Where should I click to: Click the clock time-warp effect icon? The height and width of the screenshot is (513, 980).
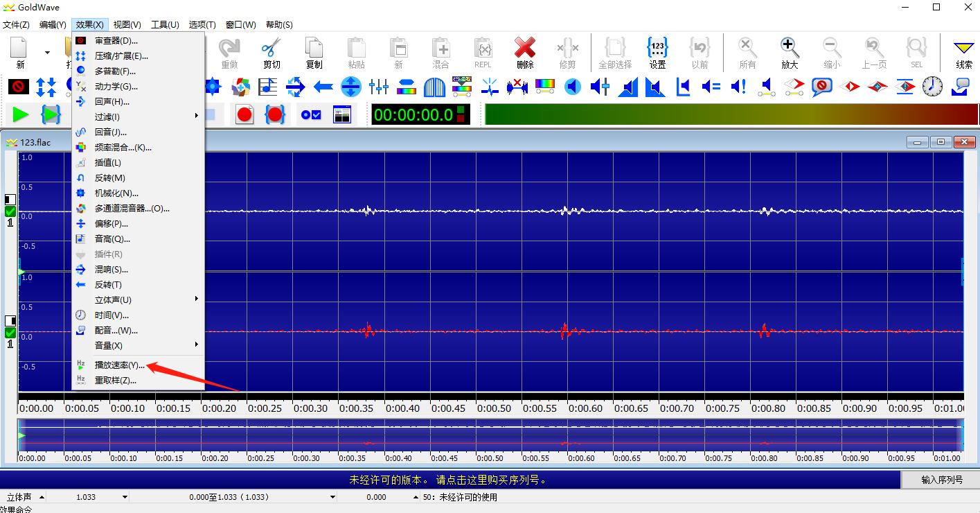click(932, 87)
